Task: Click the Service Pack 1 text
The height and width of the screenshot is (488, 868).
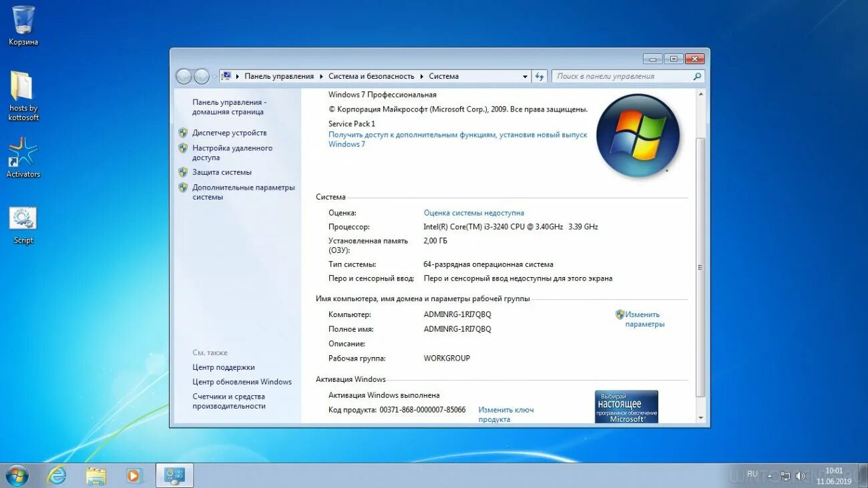Action: pos(352,124)
